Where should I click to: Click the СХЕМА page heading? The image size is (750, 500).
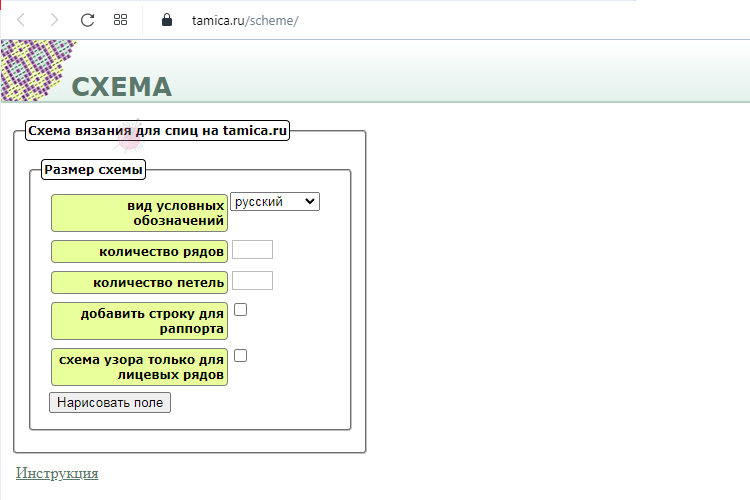click(122, 87)
